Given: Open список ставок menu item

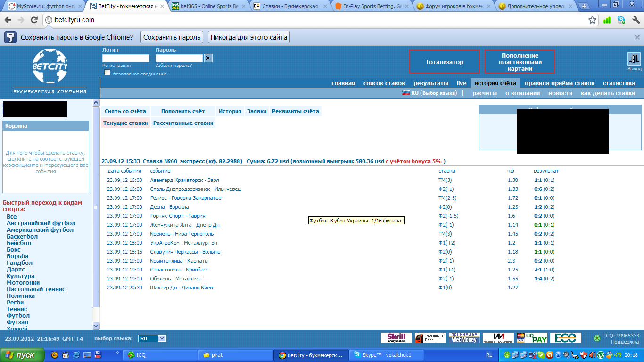Looking at the screenshot, I should (x=384, y=83).
